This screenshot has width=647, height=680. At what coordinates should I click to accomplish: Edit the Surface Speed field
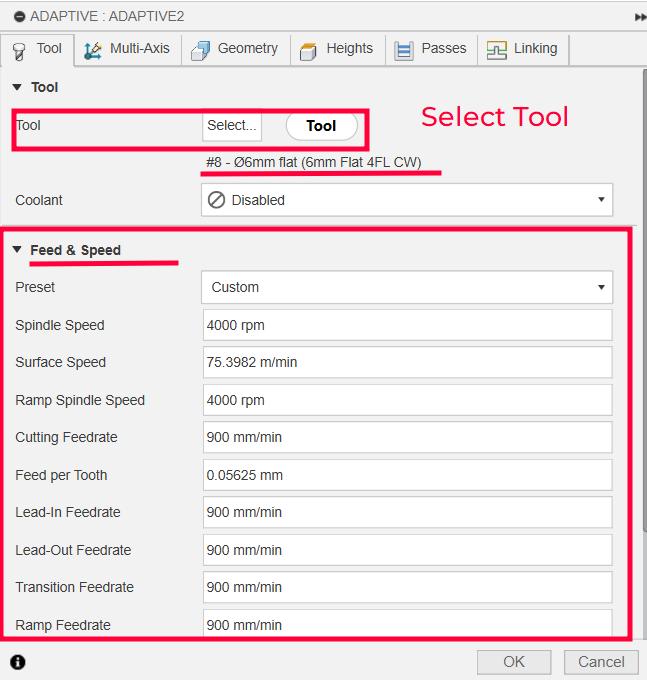[x=407, y=362]
